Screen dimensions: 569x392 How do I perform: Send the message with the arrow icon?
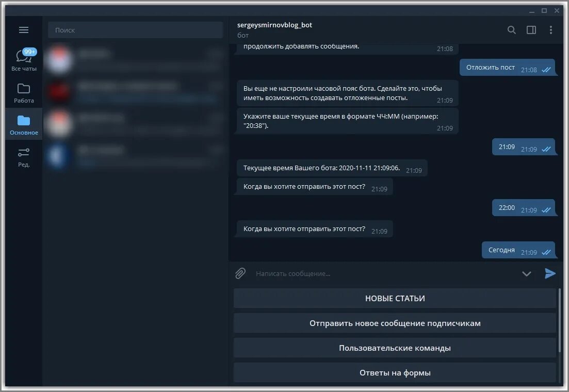tap(550, 273)
